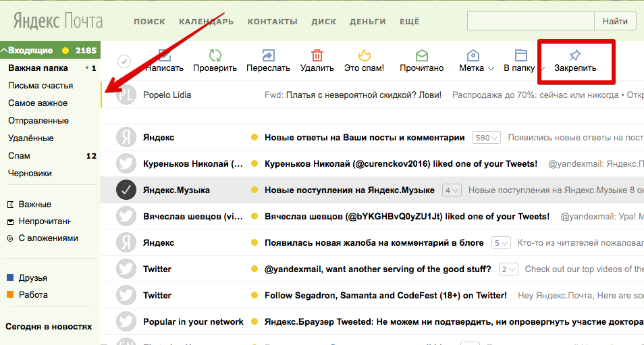The image size is (644, 345).
Task: Open the Диск menu item
Action: pos(324,22)
